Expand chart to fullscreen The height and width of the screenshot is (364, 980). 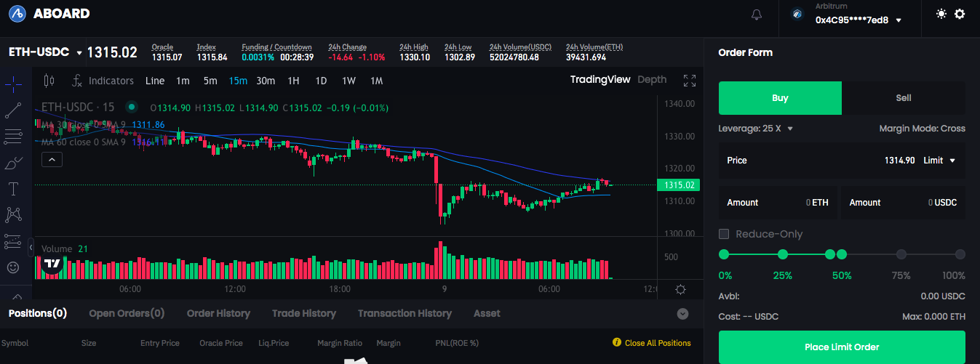click(x=690, y=81)
